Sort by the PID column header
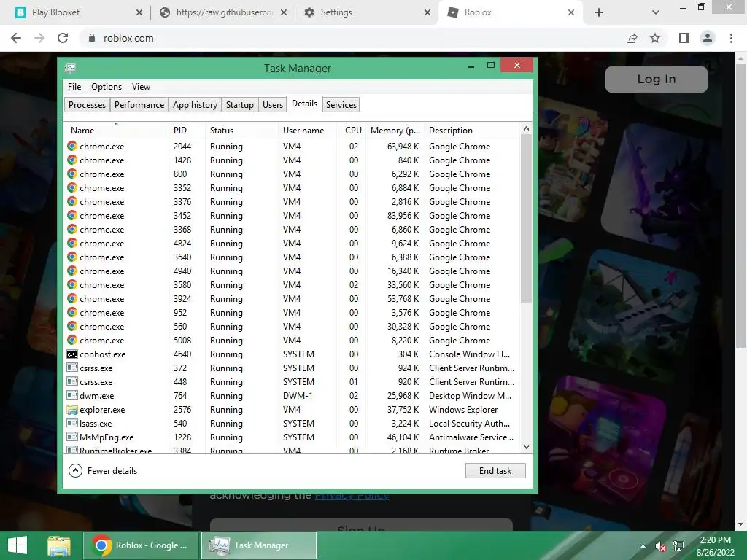This screenshot has width=747, height=560. (x=187, y=131)
